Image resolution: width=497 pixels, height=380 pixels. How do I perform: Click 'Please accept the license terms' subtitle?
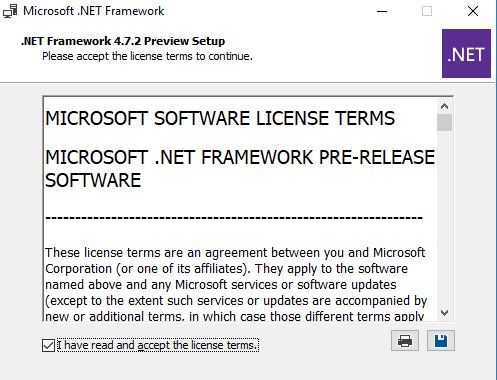tap(147, 56)
